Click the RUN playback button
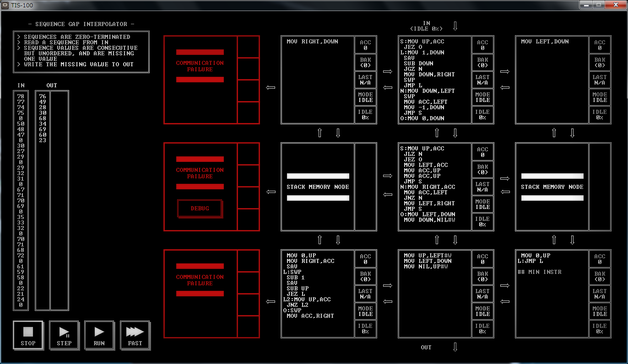628x364 pixels. pyautogui.click(x=99, y=335)
